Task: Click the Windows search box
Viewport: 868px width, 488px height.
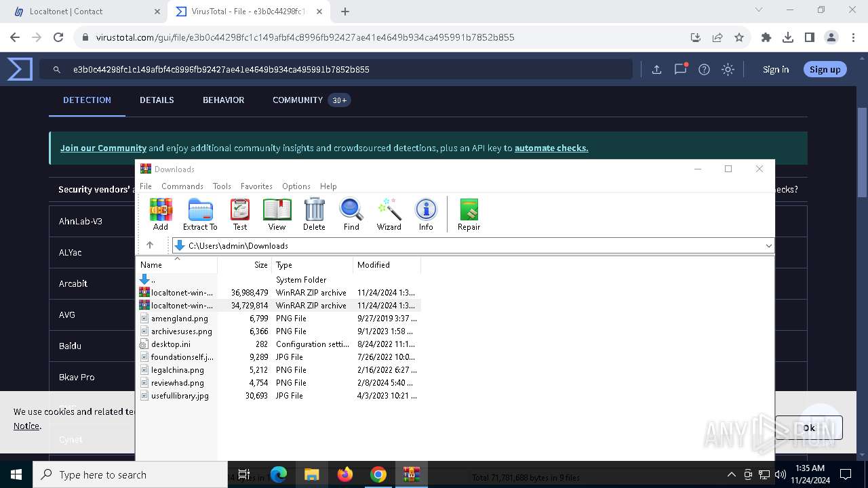Action: (130, 474)
